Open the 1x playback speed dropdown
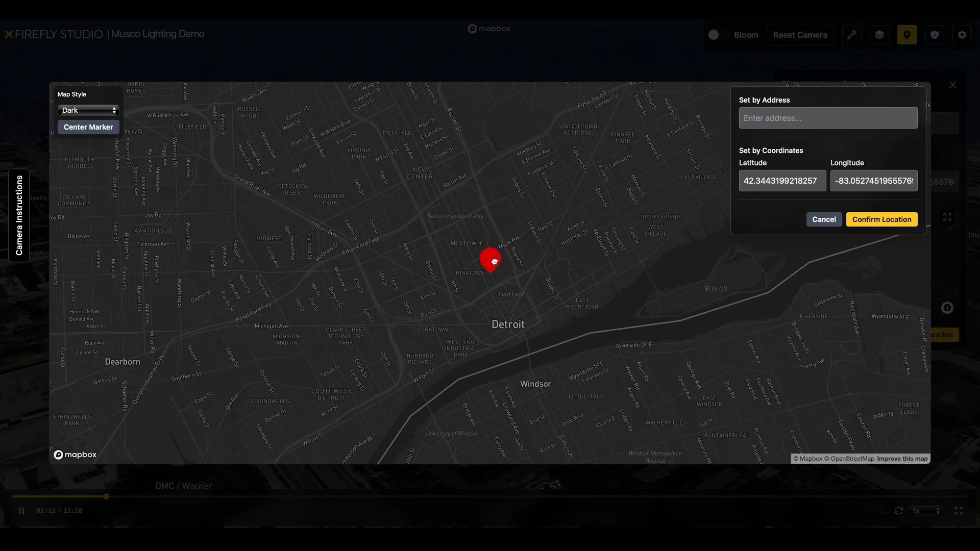This screenshot has width=980, height=551. click(926, 511)
